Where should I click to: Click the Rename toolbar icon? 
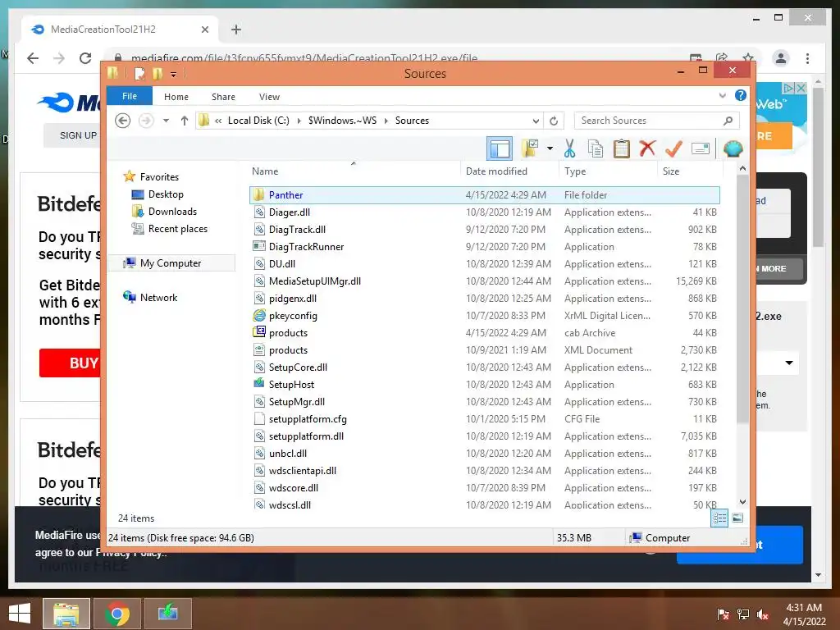click(701, 148)
